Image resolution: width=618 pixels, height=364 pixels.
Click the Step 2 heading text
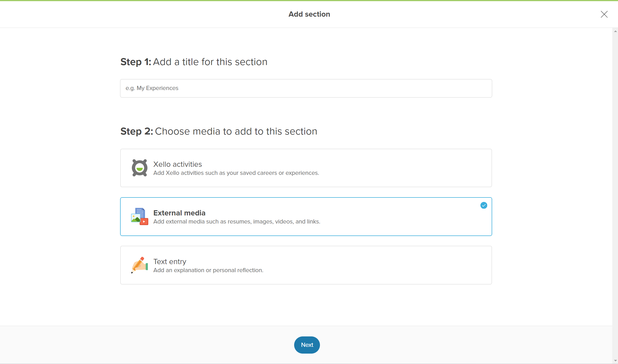[219, 131]
